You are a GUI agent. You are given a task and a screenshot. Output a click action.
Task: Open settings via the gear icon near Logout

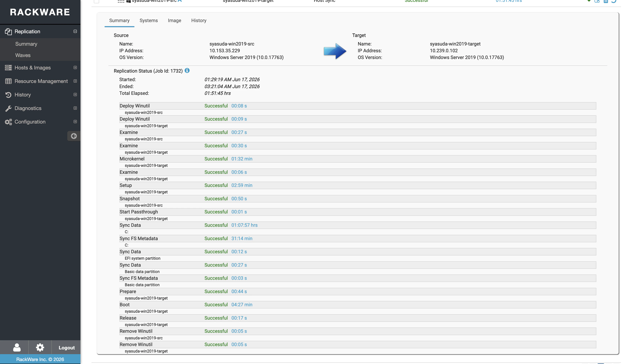(x=40, y=347)
